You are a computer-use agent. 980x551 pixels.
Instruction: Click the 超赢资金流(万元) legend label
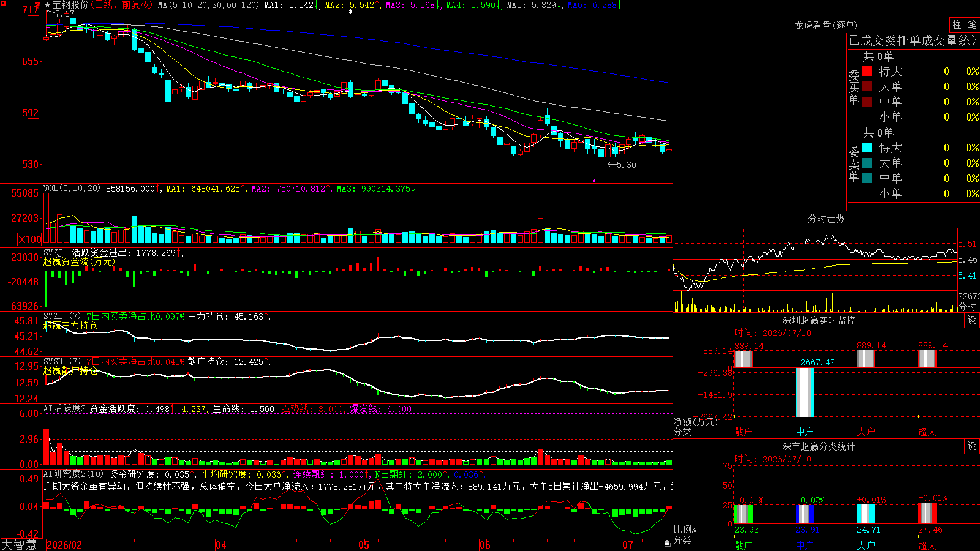[79, 262]
